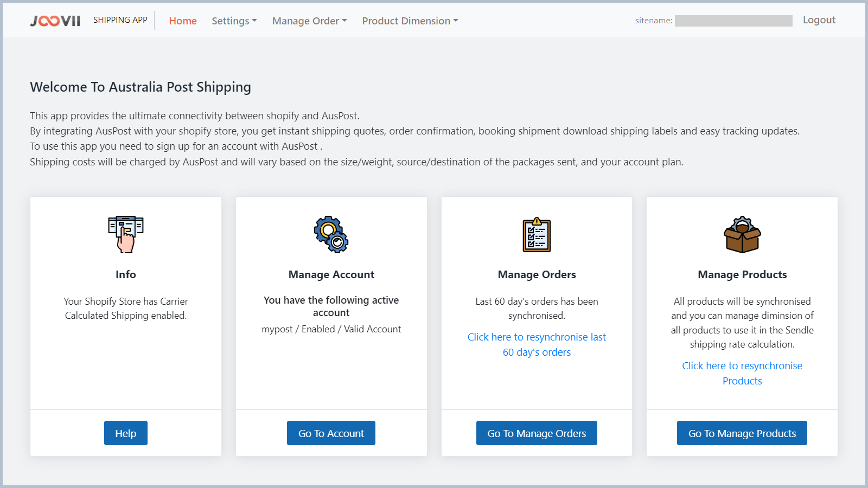Click the Manage Products open-box icon
Screen dimensions: 868x488
pyautogui.click(x=742, y=237)
